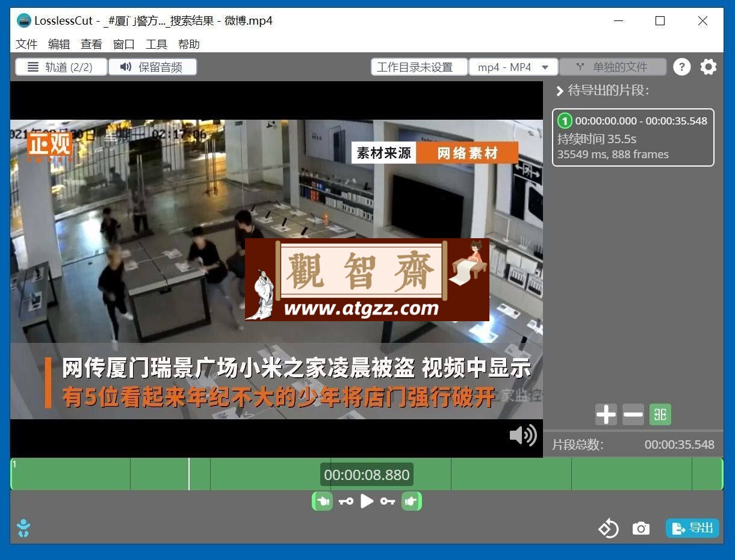Click the green split segment icon

click(660, 414)
